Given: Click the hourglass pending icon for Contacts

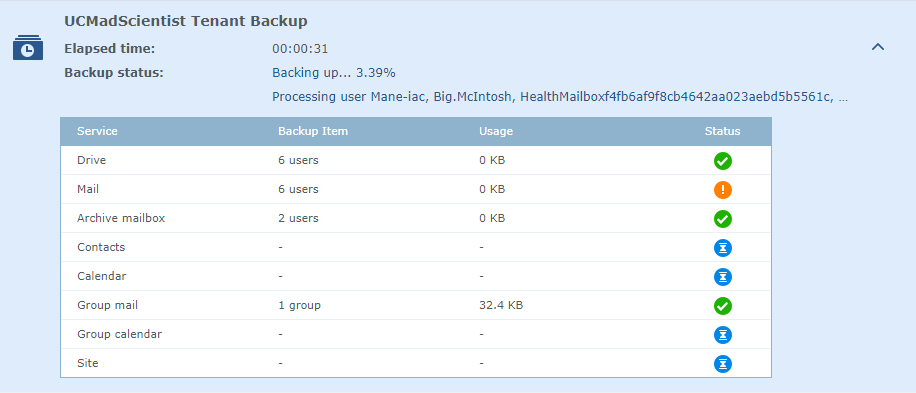Looking at the screenshot, I should pyautogui.click(x=723, y=248).
